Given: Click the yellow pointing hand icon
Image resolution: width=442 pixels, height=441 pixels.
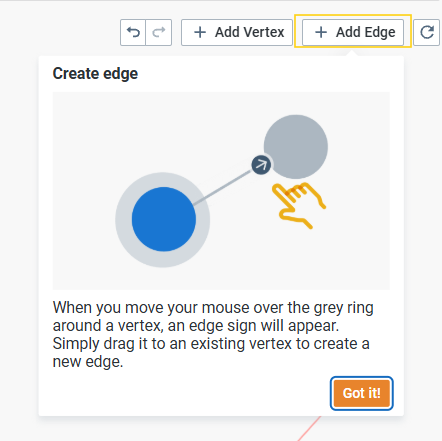Looking at the screenshot, I should click(x=298, y=205).
